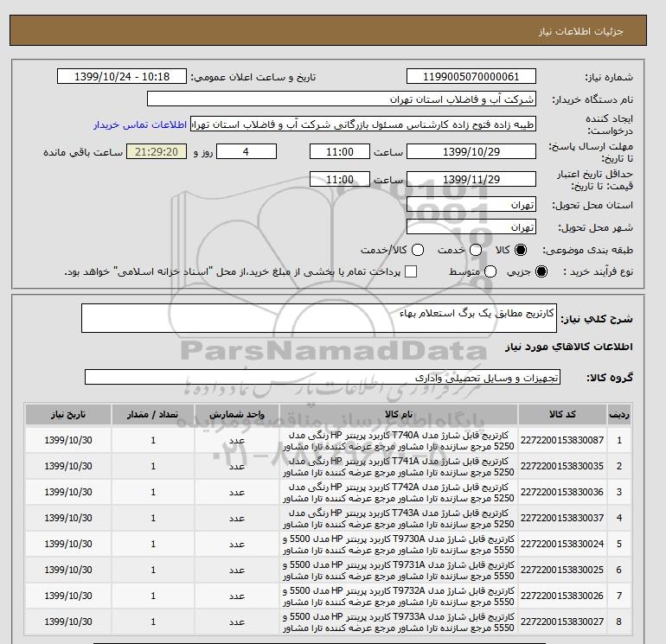The height and width of the screenshot is (644, 666).
Task: Click the واحد شمارش column header
Action: (237, 414)
